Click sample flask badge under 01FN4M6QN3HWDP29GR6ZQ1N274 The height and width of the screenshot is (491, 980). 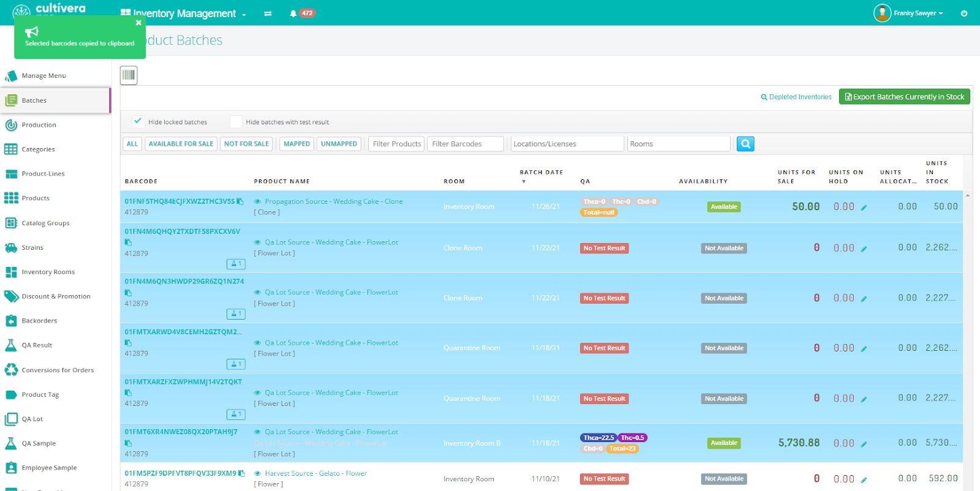point(236,314)
